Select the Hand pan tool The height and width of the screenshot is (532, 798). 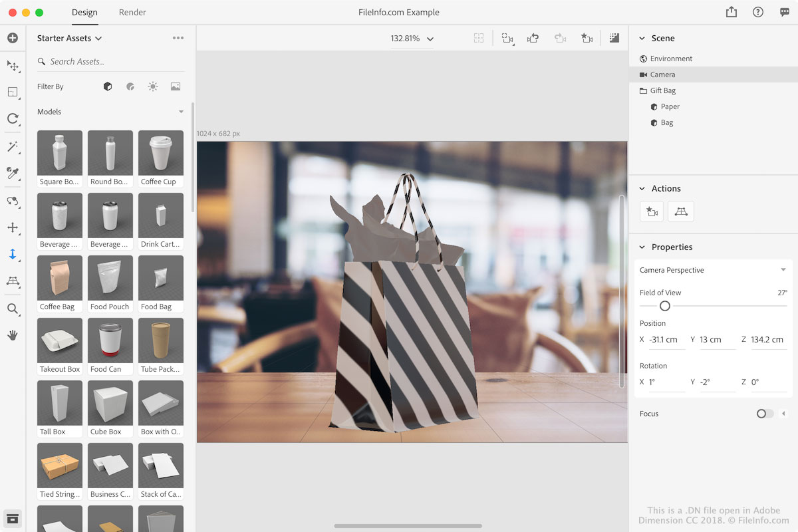click(x=12, y=336)
